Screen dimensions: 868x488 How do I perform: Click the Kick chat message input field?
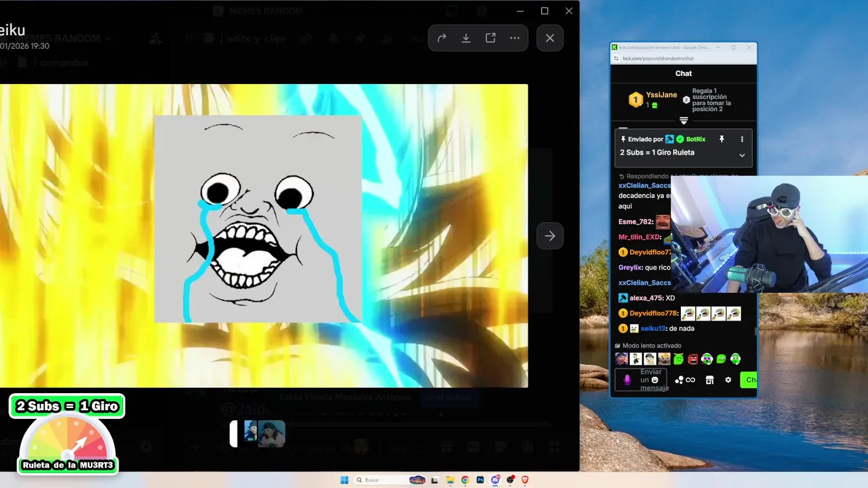[641, 380]
